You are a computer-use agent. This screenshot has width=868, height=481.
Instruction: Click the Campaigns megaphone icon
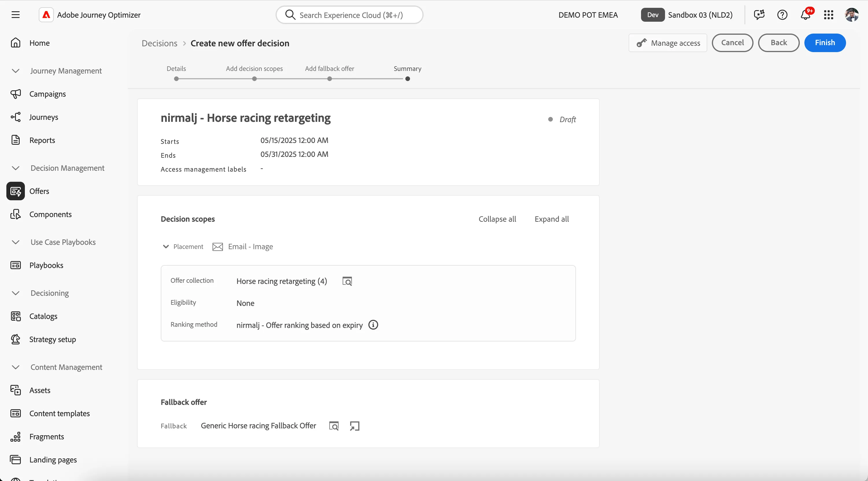(x=16, y=94)
